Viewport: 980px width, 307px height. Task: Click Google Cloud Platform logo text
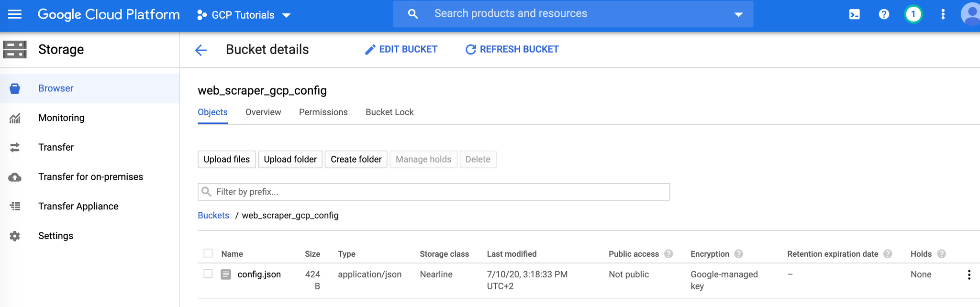tap(109, 15)
